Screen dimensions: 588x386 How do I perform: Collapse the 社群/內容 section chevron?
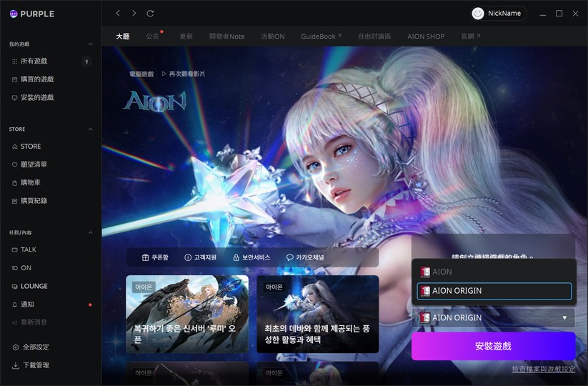click(90, 232)
